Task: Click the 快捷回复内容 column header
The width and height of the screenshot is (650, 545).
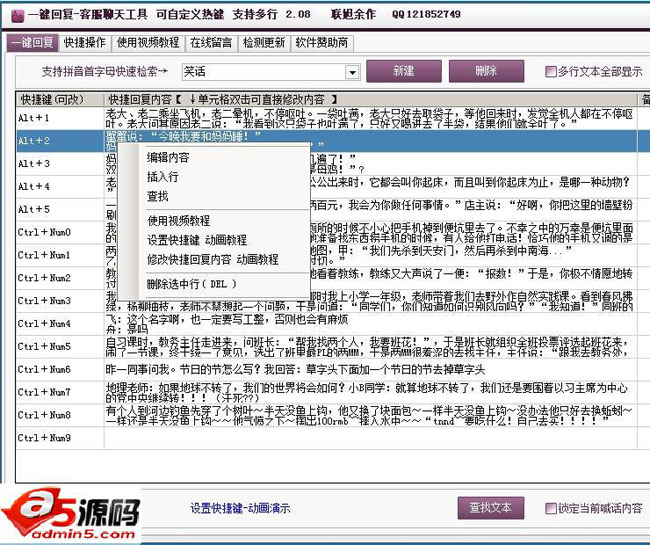Action: click(370, 99)
